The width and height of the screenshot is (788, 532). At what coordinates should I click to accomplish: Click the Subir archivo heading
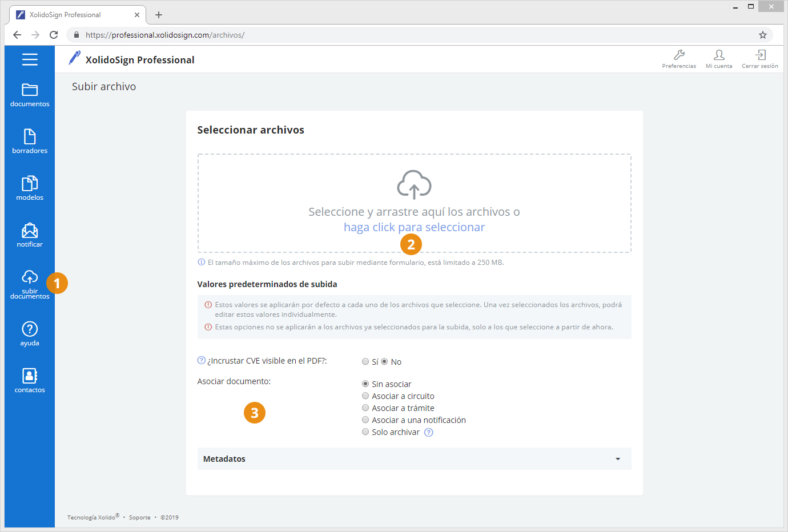click(x=104, y=87)
